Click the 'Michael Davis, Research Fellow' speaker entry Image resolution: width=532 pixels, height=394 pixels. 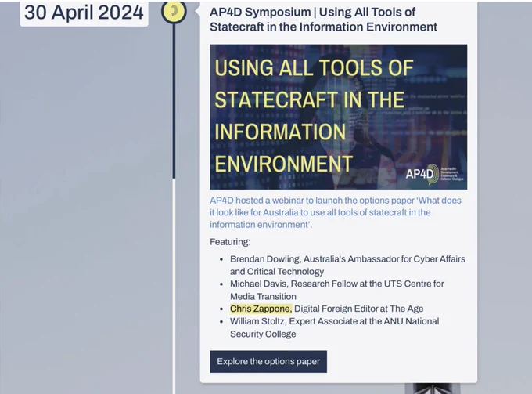click(x=337, y=290)
